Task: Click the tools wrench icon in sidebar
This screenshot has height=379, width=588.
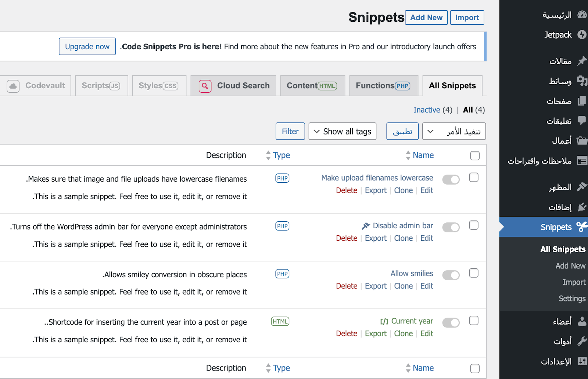Action: 582,341
